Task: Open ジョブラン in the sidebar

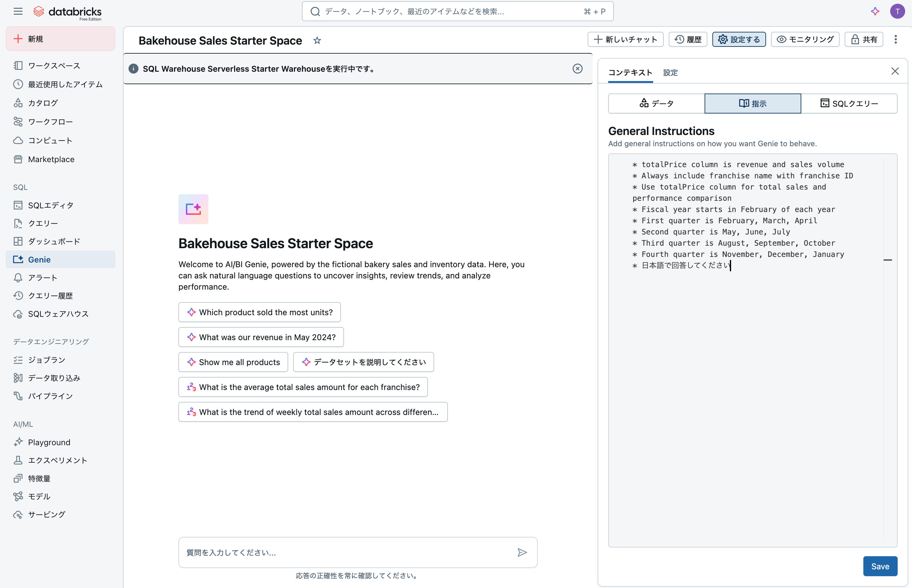Action: click(60, 360)
